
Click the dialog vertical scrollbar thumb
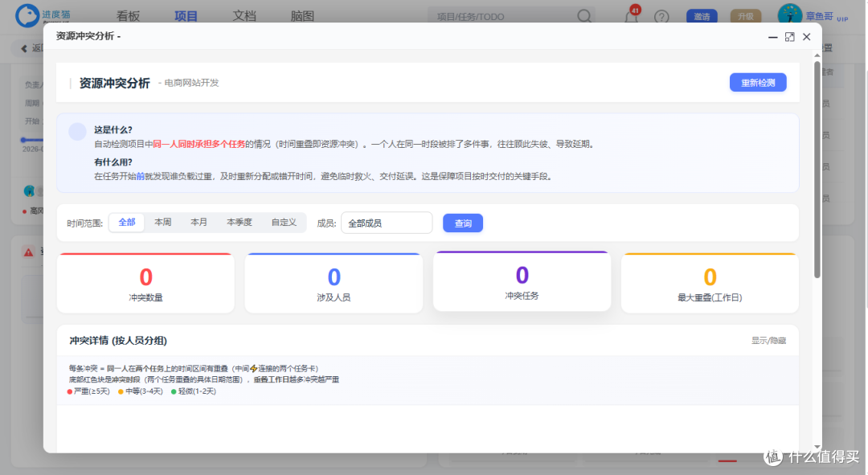coord(817,169)
